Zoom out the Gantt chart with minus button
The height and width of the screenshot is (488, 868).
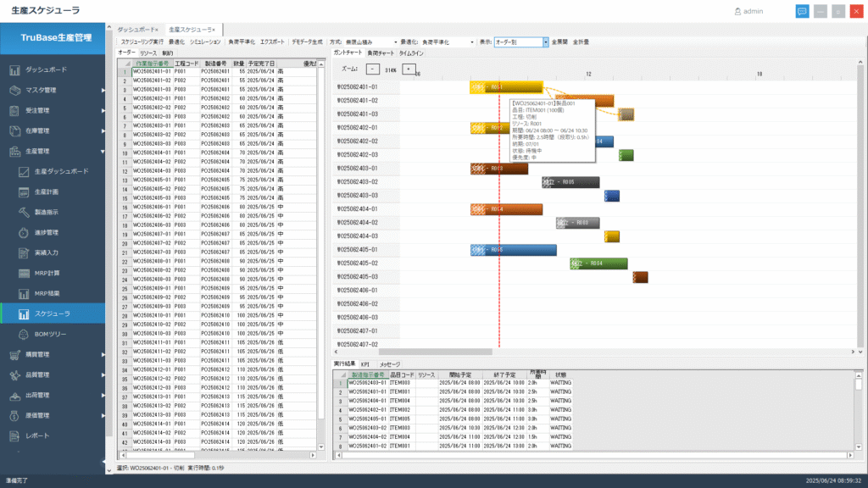click(373, 69)
